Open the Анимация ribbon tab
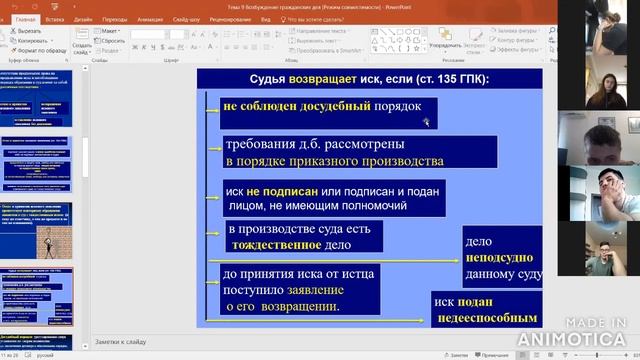The image size is (640, 360). point(150,20)
